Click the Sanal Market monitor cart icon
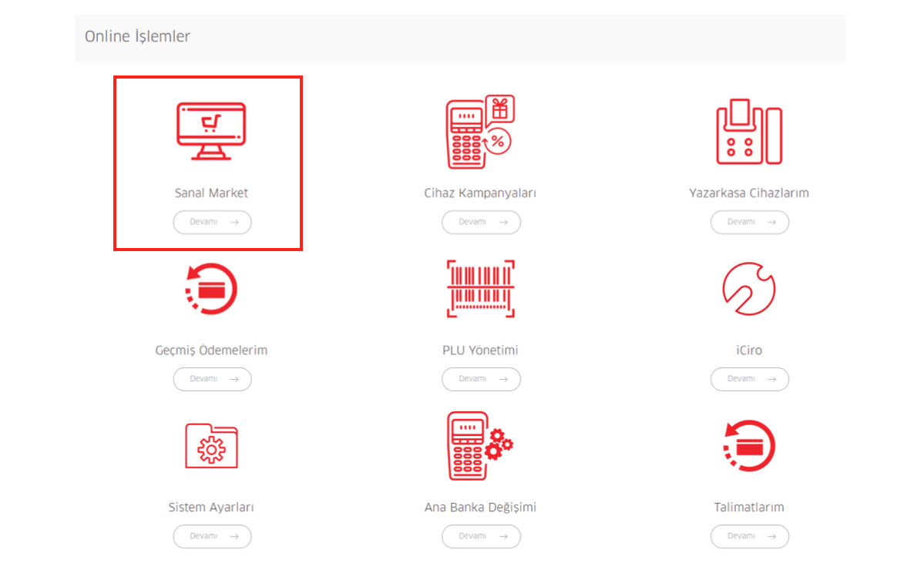 [211, 131]
